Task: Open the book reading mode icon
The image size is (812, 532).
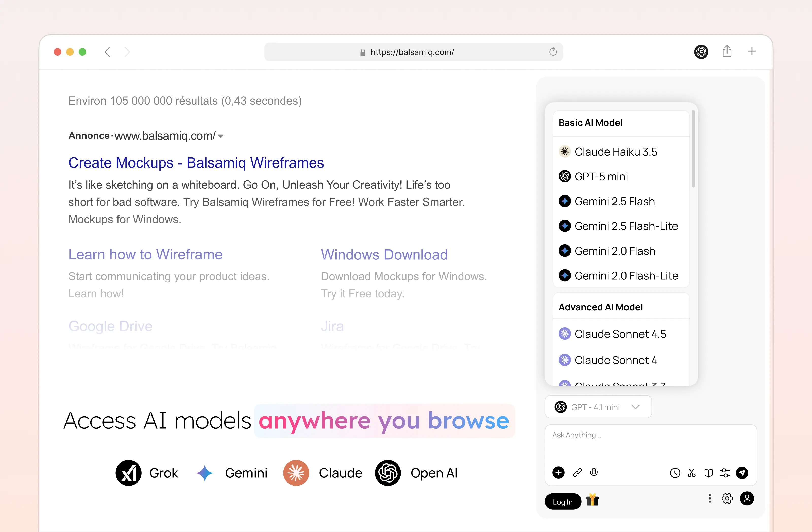Action: (x=708, y=473)
